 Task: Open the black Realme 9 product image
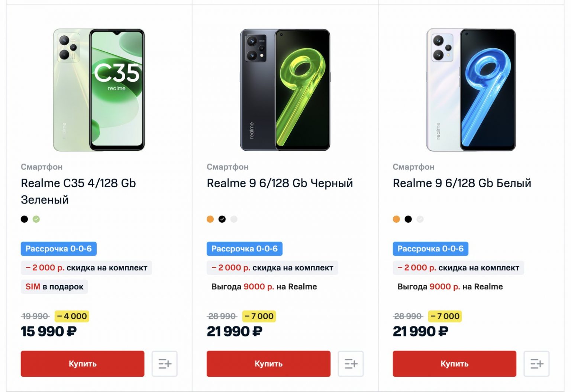[x=285, y=90]
